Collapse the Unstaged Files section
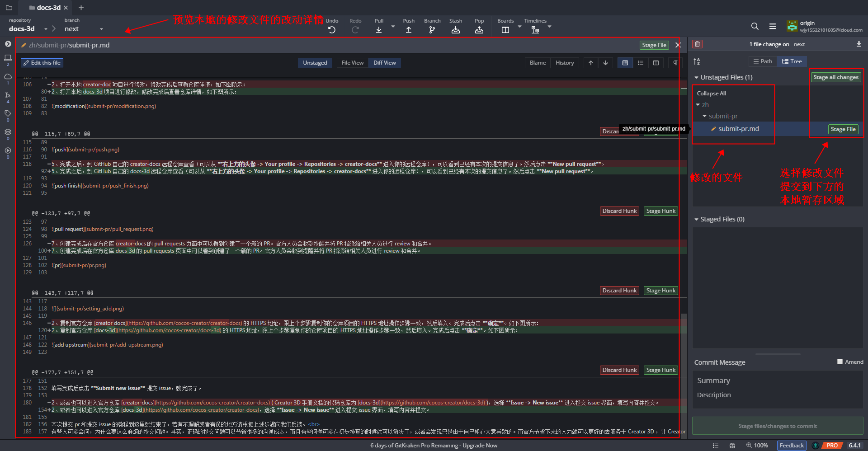Viewport: 868px width, 451px height. pos(697,77)
